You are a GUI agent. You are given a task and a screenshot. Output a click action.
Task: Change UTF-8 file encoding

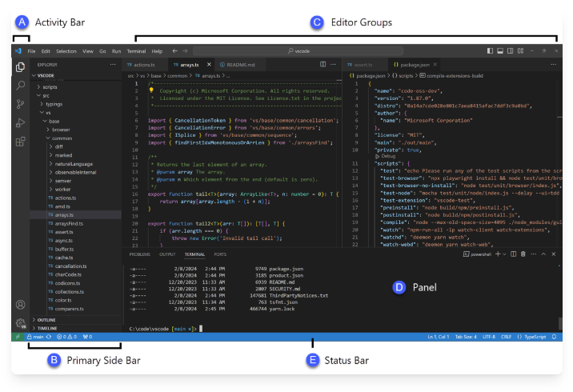point(489,337)
